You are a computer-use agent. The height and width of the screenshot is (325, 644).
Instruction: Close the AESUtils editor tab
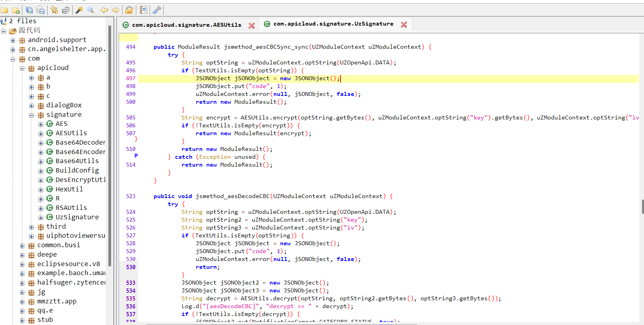[252, 26]
